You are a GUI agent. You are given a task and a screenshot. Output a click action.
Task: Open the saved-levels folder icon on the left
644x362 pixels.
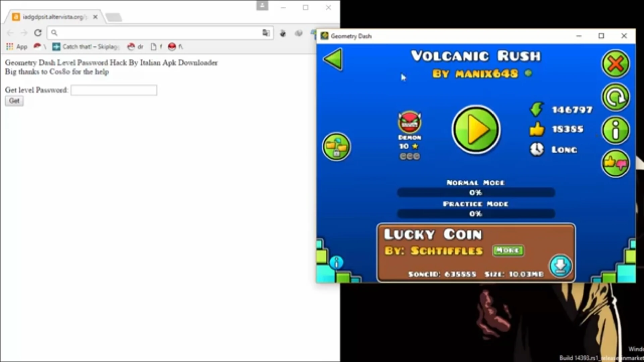[336, 146]
